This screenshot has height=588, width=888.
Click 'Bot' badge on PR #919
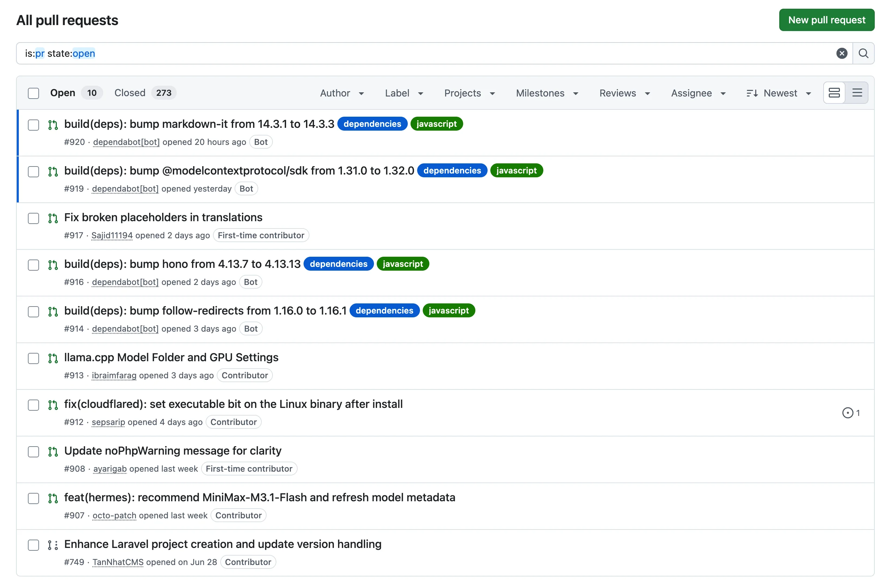246,188
